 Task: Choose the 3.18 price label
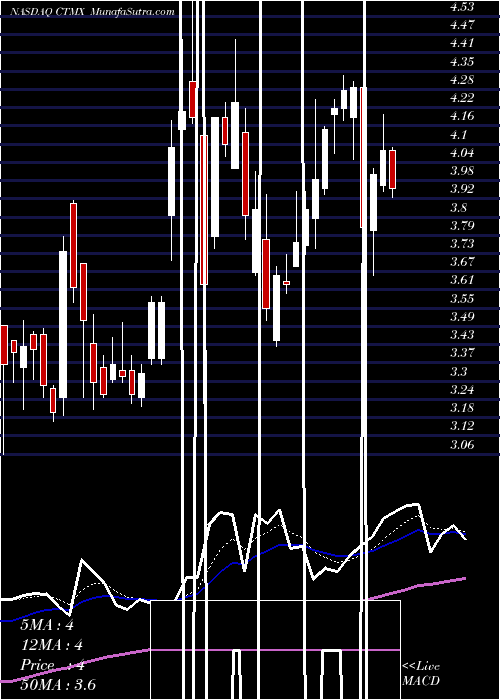pos(462,408)
